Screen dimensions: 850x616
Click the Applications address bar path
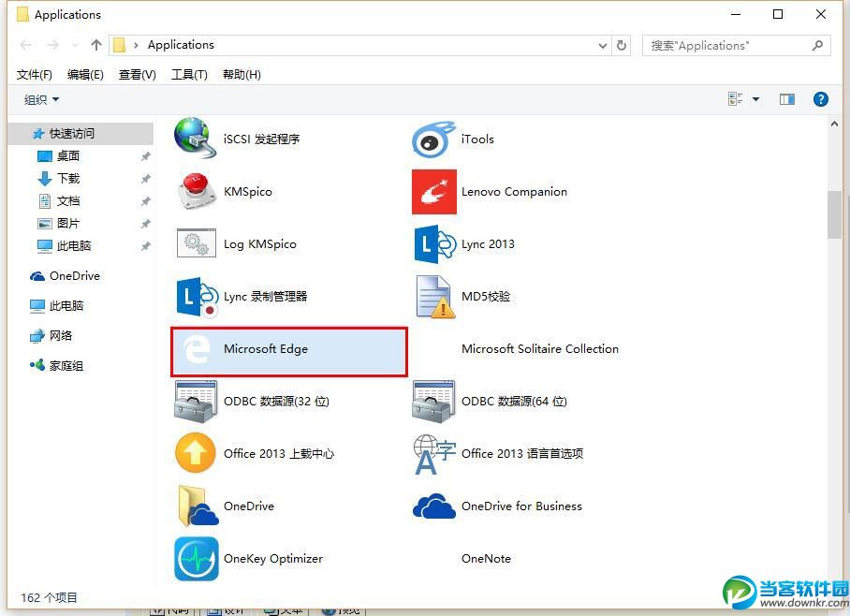(x=181, y=45)
